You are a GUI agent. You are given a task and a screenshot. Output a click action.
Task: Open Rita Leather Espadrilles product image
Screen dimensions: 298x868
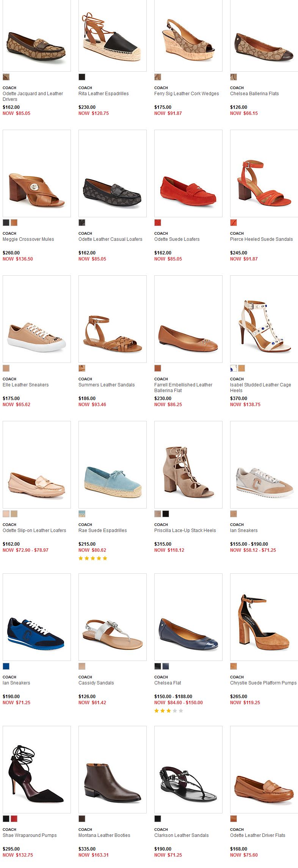click(x=112, y=36)
